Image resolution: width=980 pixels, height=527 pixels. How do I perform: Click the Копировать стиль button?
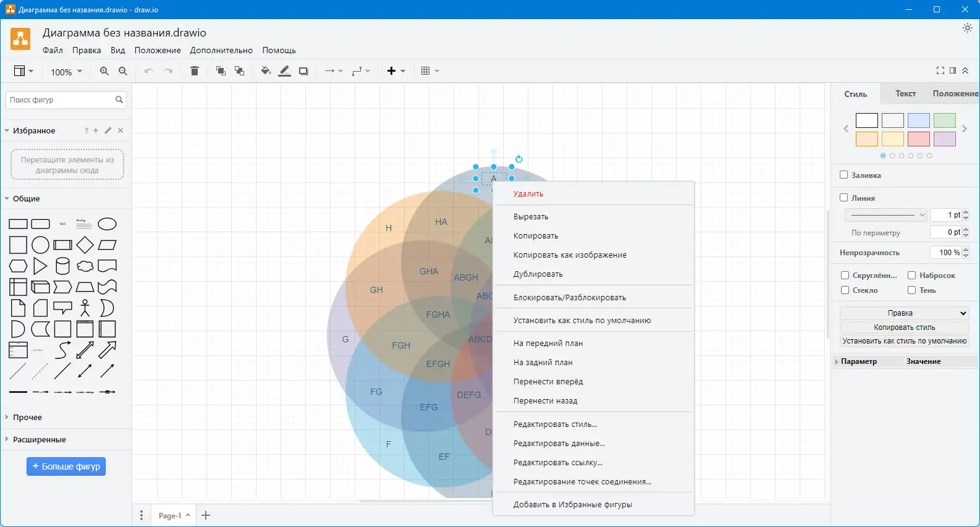[x=904, y=327]
